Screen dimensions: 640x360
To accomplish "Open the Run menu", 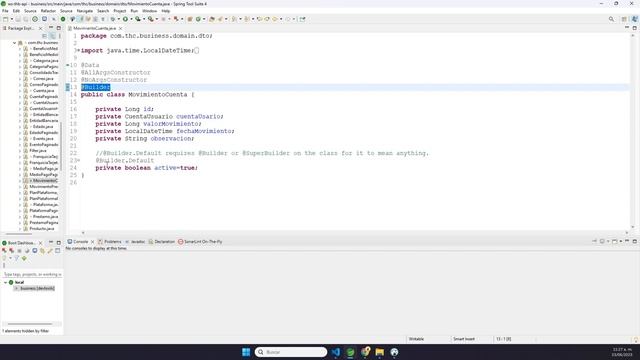I will pos(134,11).
